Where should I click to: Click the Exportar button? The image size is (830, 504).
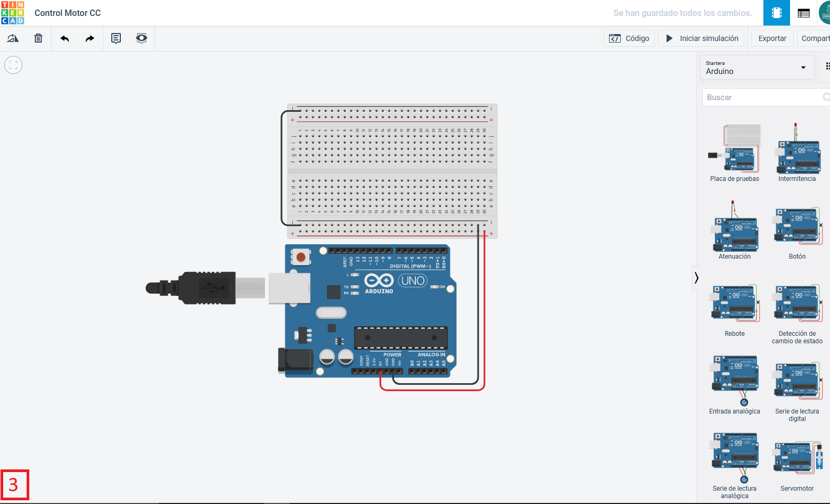tap(772, 38)
